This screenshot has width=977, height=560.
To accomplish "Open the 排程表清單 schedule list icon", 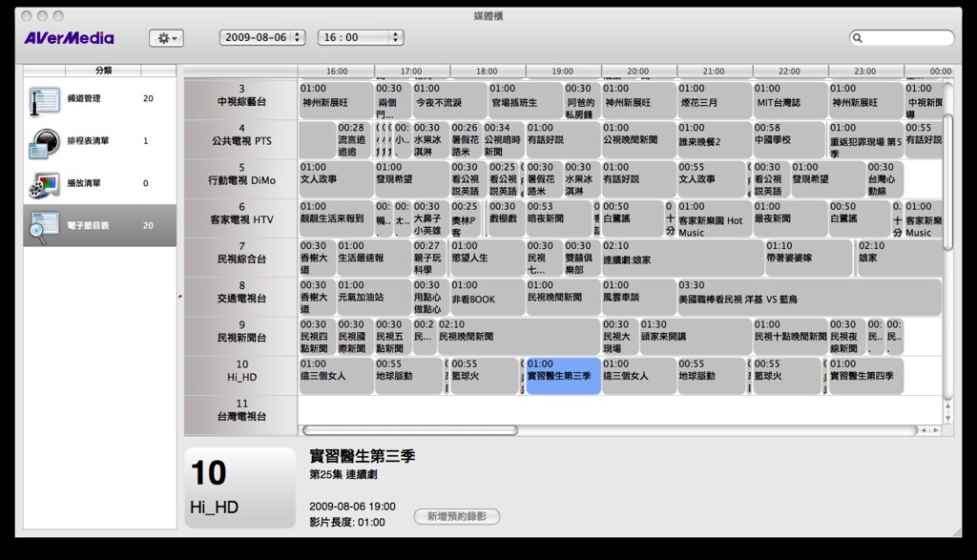I will tap(46, 140).
